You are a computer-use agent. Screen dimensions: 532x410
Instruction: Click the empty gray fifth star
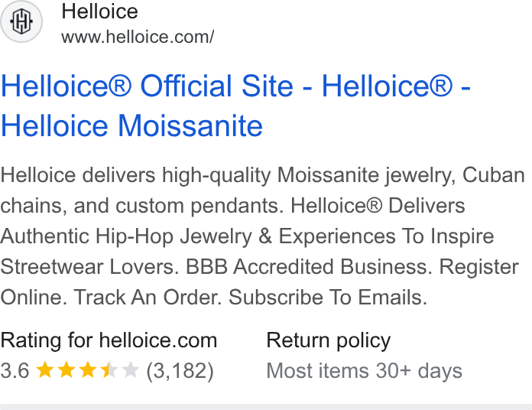[131, 369]
